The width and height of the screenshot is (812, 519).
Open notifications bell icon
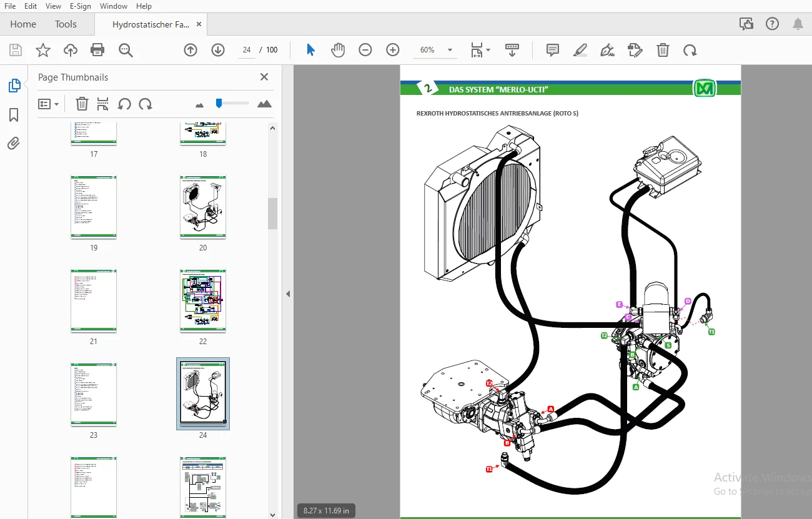[x=798, y=24]
